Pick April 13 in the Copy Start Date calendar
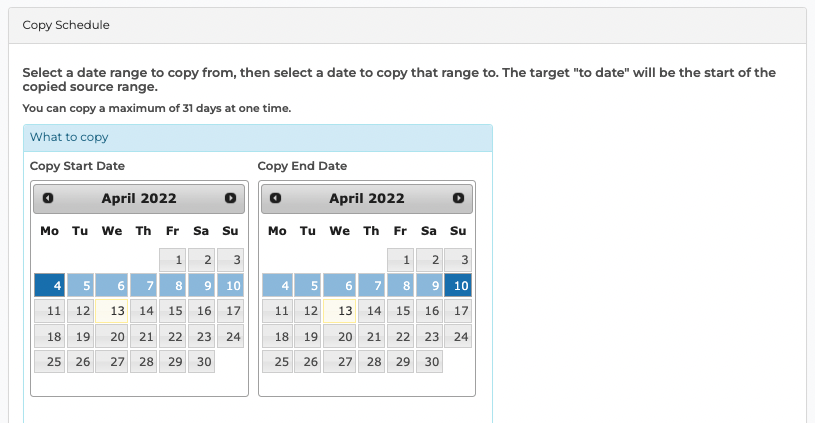Image resolution: width=815 pixels, height=423 pixels. (x=111, y=311)
